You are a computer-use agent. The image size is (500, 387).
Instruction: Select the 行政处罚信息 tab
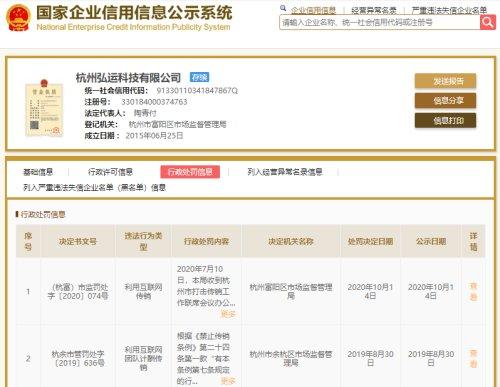pyautogui.click(x=190, y=172)
